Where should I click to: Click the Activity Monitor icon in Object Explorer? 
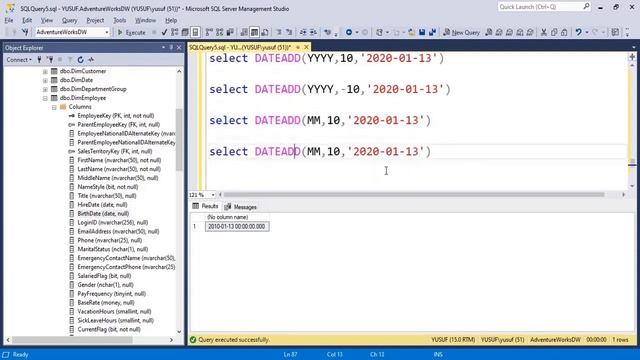point(91,60)
